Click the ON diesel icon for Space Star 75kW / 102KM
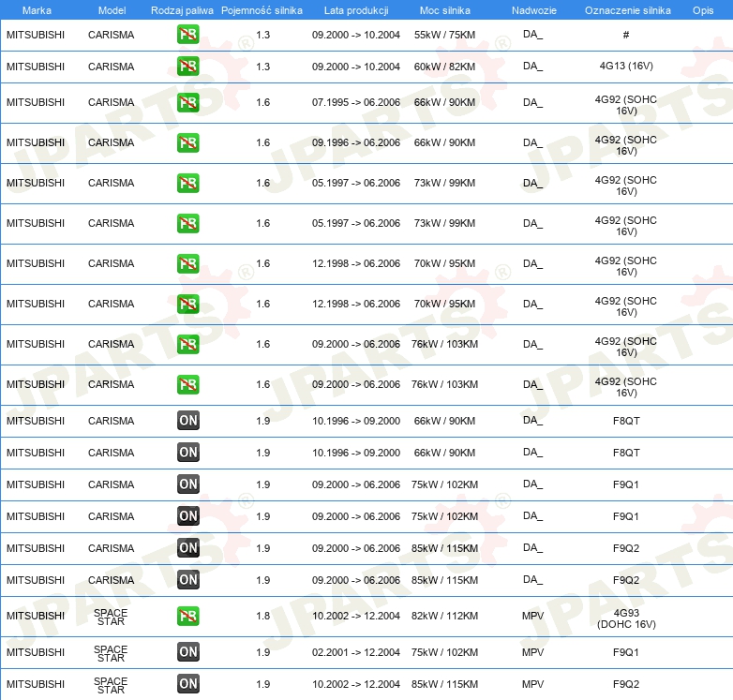Viewport: 733px width, 700px height. click(188, 652)
